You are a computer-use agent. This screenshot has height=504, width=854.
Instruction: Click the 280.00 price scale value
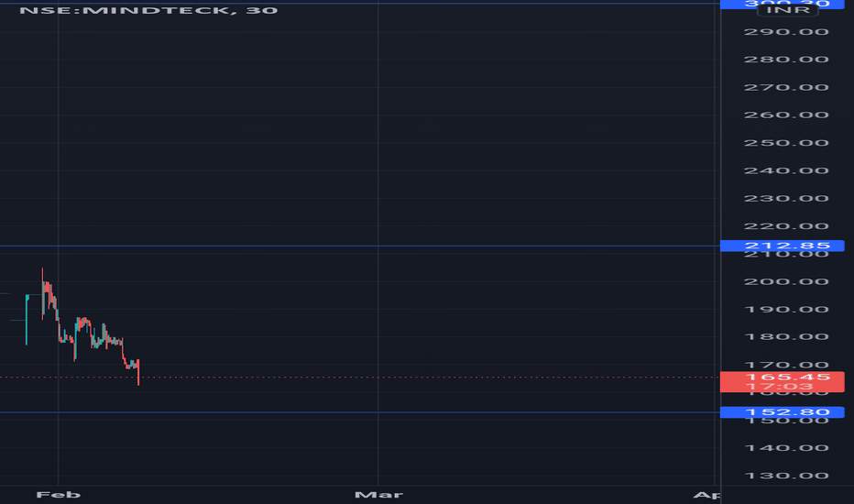(x=786, y=60)
